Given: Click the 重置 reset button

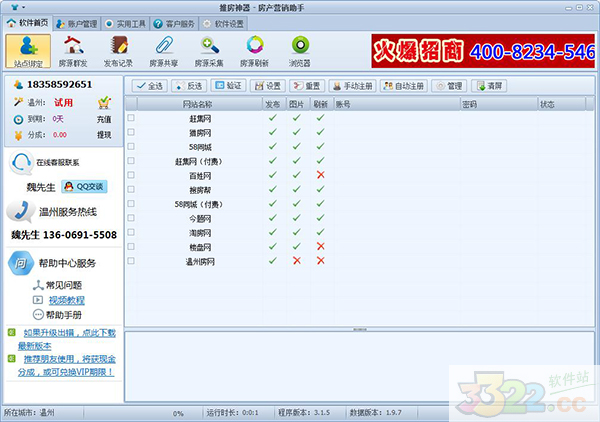Looking at the screenshot, I should (307, 86).
